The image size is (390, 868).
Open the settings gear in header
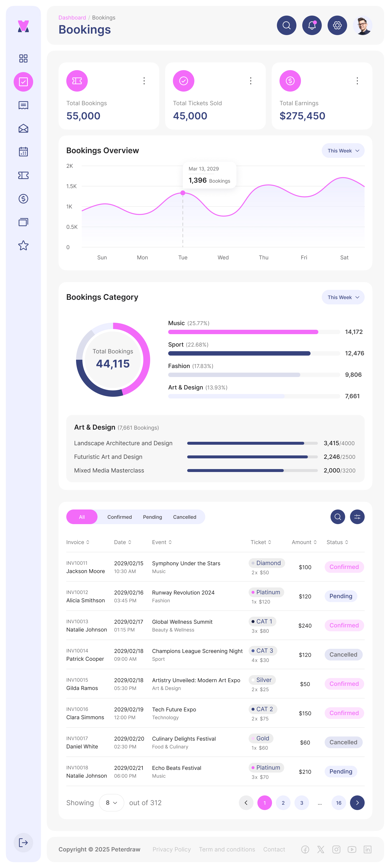coord(337,25)
